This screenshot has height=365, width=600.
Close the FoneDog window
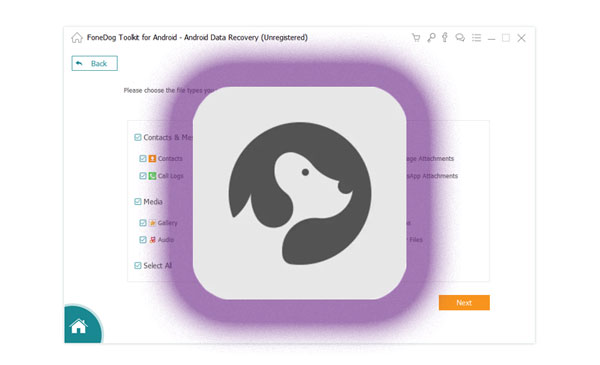[x=521, y=37]
